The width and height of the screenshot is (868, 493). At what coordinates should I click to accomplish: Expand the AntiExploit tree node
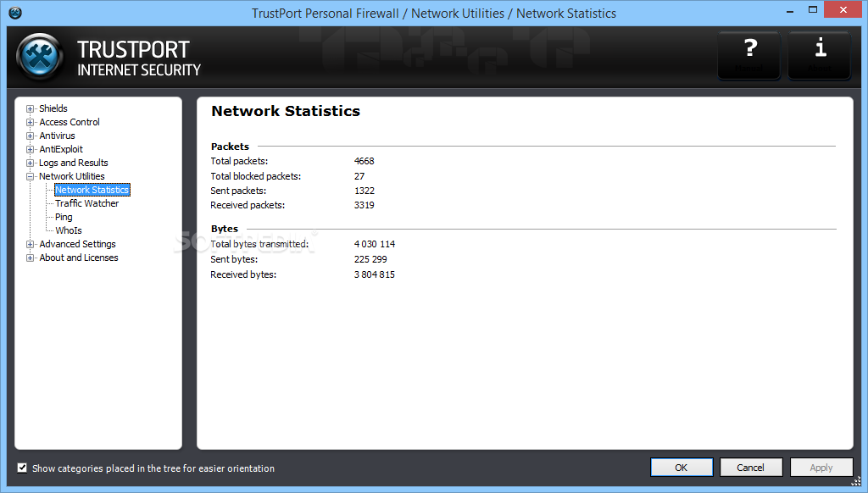click(x=30, y=149)
